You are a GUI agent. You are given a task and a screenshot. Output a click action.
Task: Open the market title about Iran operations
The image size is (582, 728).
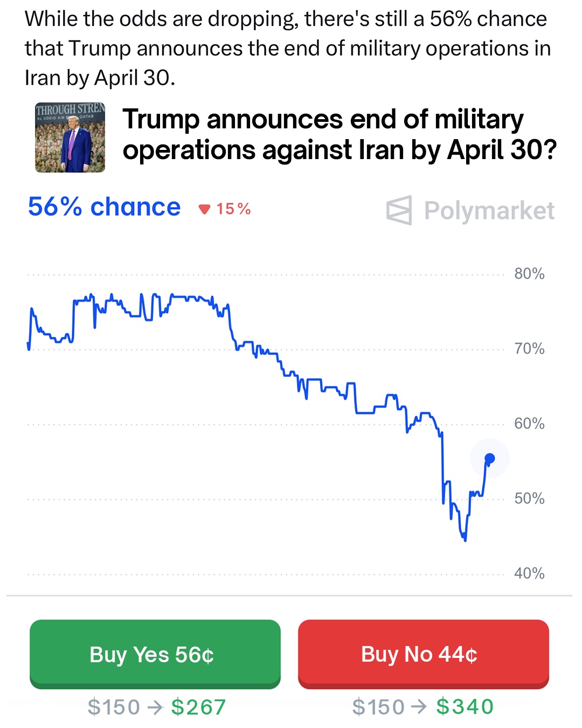tap(339, 134)
